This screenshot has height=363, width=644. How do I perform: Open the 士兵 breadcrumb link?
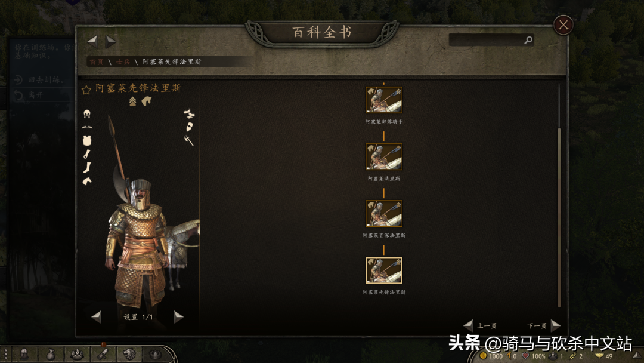123,61
